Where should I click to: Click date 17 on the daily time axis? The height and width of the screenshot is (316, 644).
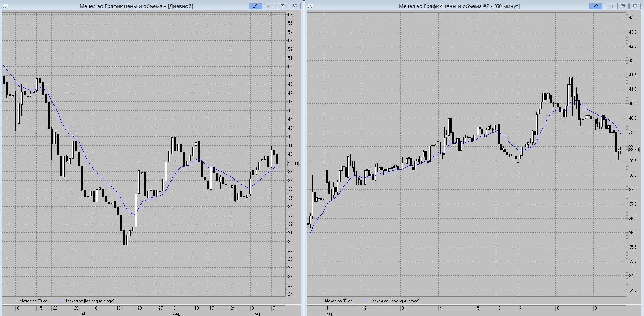click(212, 308)
